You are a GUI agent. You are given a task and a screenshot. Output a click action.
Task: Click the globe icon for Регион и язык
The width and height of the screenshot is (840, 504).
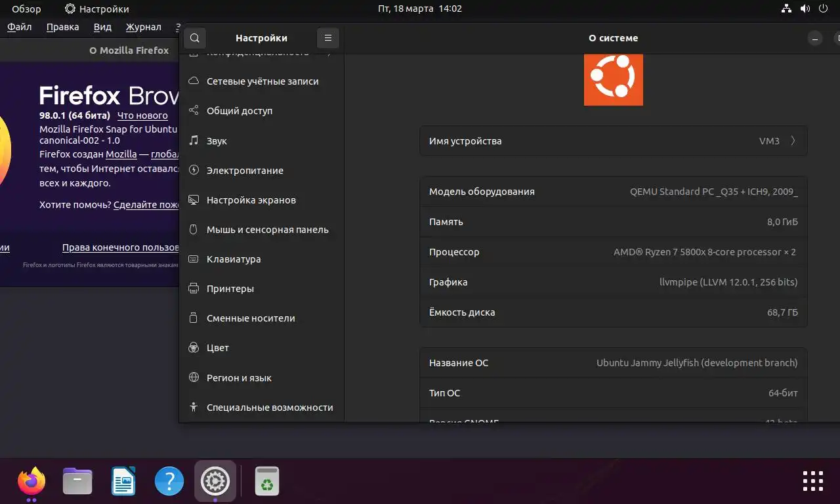click(x=194, y=377)
